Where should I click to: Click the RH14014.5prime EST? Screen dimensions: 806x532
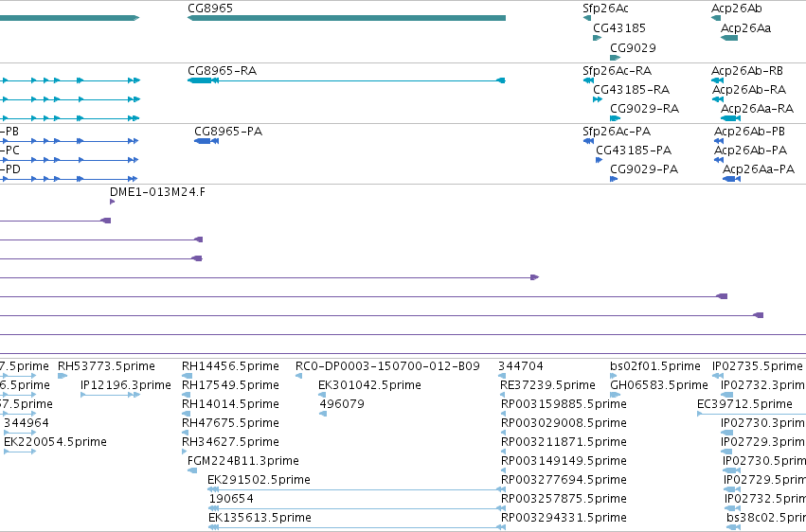(x=186, y=414)
